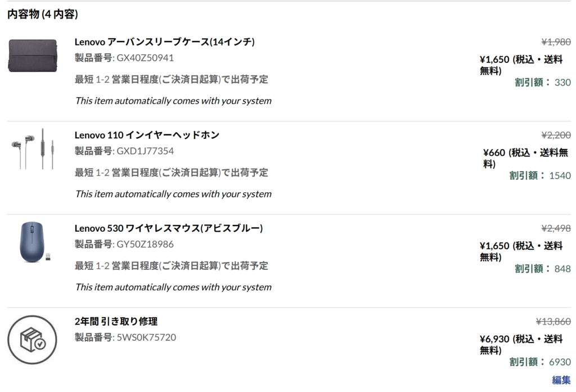
Task: Open Lenovo 110 インイヤーヘッドホン title
Action: (x=147, y=135)
